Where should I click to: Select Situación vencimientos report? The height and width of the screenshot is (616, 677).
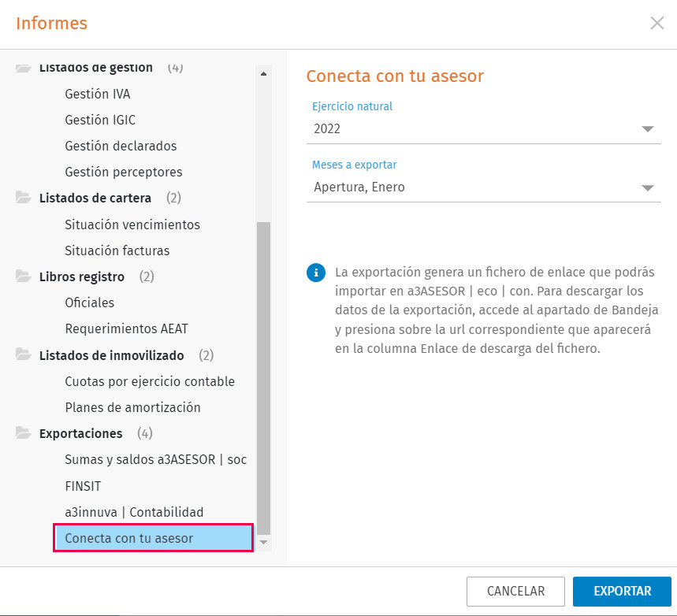(x=132, y=225)
